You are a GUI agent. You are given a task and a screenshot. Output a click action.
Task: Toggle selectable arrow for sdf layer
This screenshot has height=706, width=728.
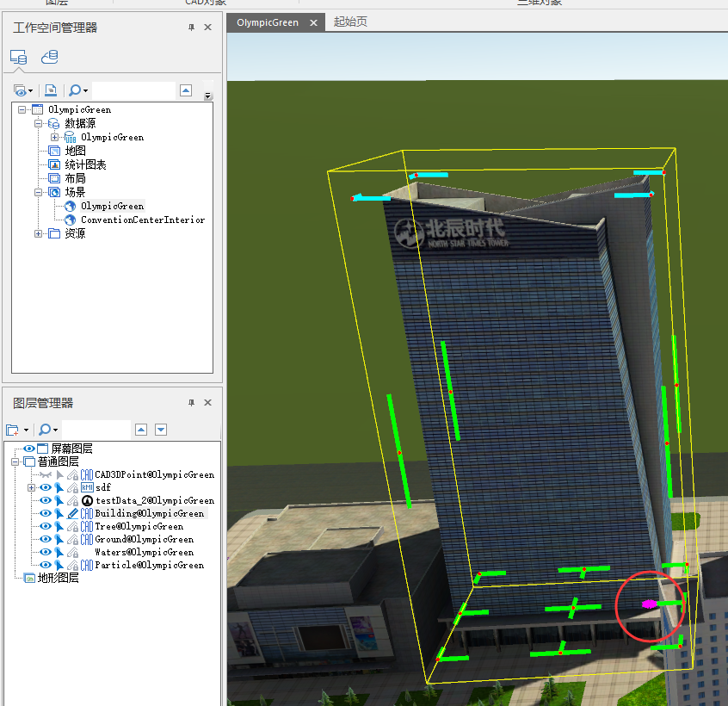click(59, 487)
